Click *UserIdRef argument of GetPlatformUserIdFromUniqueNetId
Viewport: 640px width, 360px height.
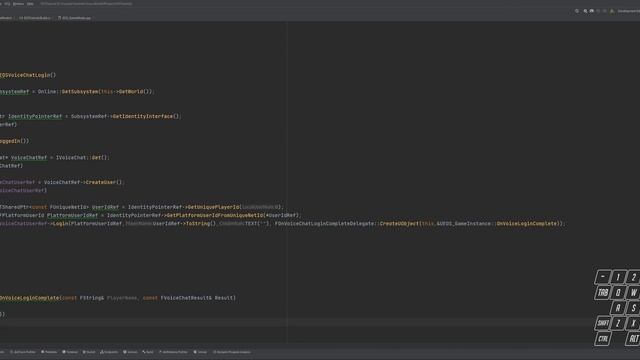tap(281, 215)
